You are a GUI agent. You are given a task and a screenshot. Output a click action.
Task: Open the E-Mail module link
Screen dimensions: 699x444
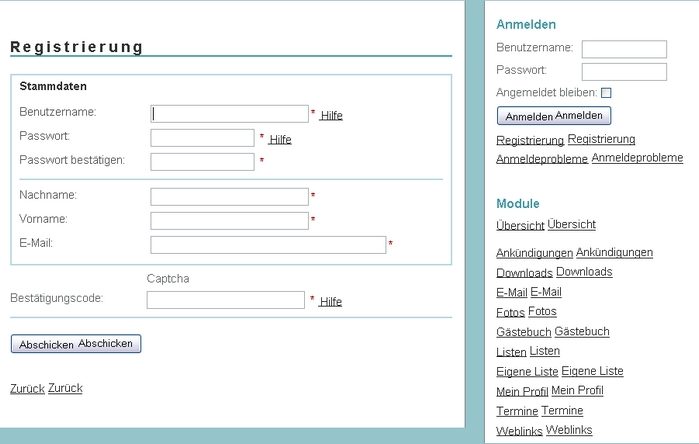[529, 292]
